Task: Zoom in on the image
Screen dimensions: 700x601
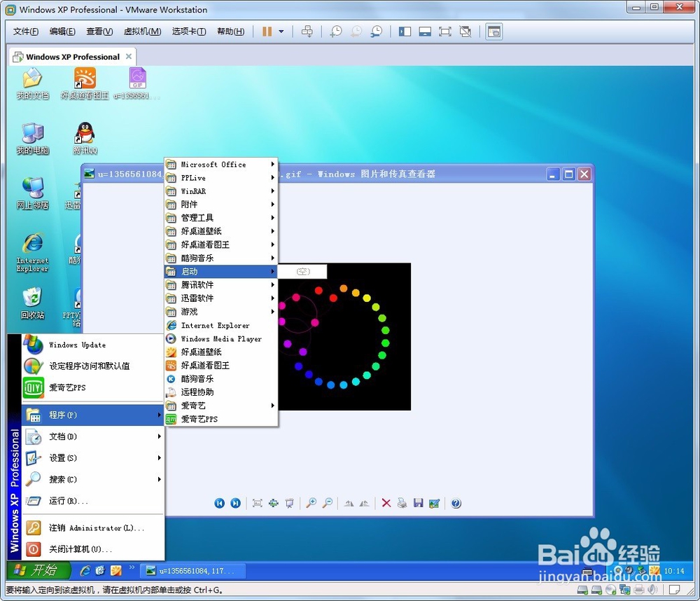Action: click(311, 503)
